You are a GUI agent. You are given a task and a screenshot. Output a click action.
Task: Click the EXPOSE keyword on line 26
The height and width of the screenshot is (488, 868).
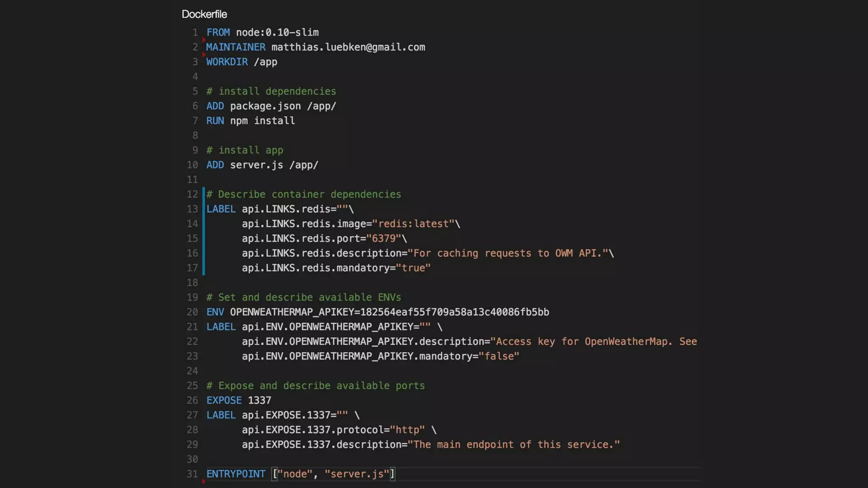pos(224,400)
